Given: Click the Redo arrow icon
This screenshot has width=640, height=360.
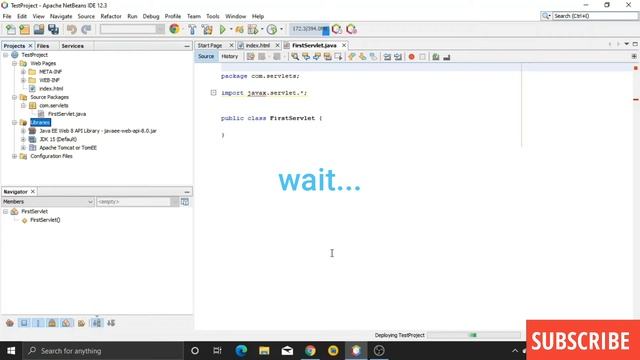Looking at the screenshot, I should point(86,29).
